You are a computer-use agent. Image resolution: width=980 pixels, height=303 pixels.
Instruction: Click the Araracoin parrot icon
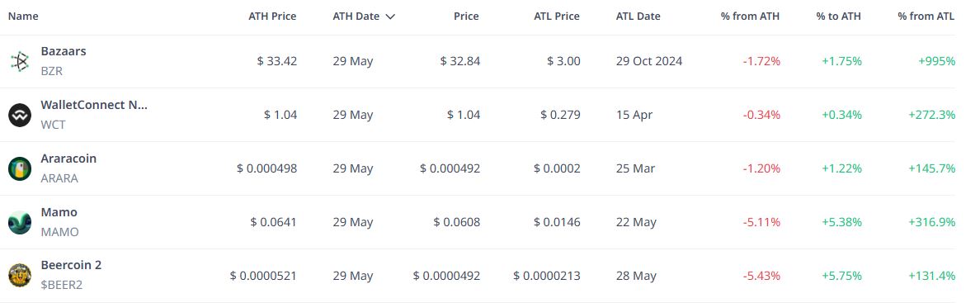pyautogui.click(x=20, y=169)
